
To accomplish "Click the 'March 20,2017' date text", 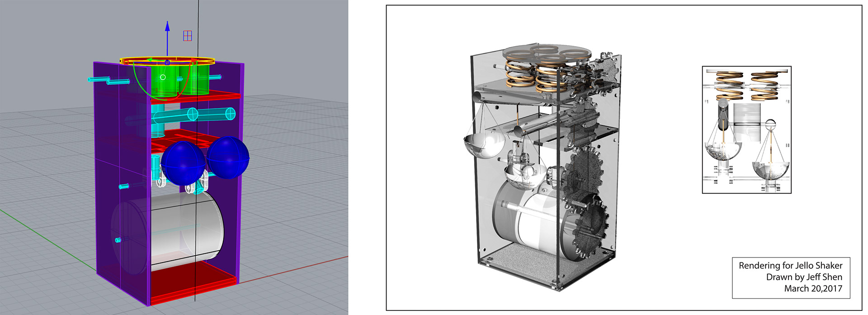I will click(x=813, y=288).
